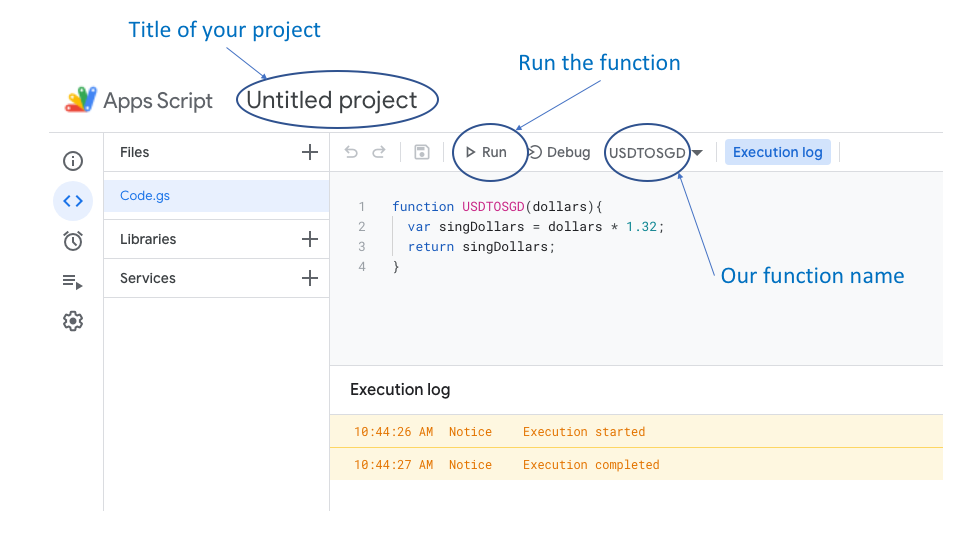
Task: Add a new file with plus icon
Action: coord(310,153)
